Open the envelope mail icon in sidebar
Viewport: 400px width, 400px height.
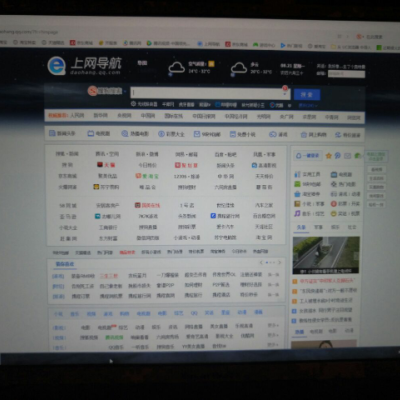pos(347,156)
